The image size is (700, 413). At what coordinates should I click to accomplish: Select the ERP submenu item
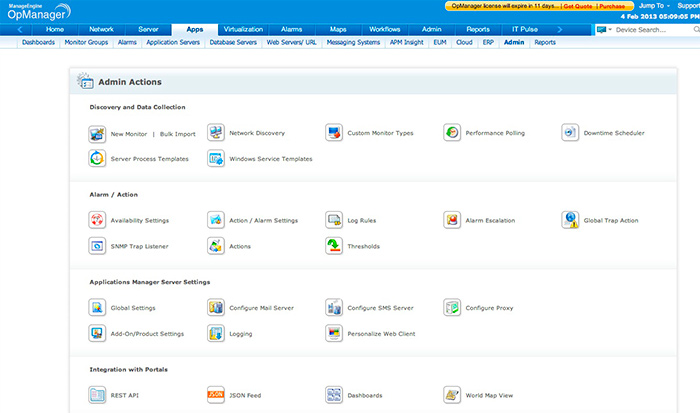point(488,42)
